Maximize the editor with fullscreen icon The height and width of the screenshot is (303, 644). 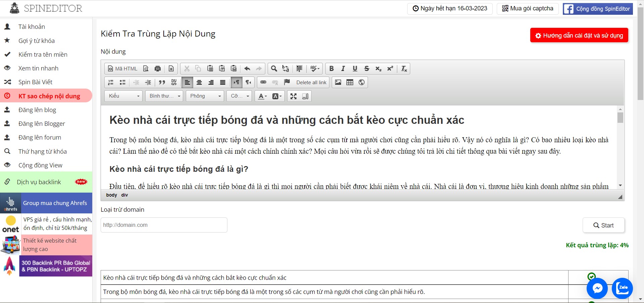coord(293,96)
